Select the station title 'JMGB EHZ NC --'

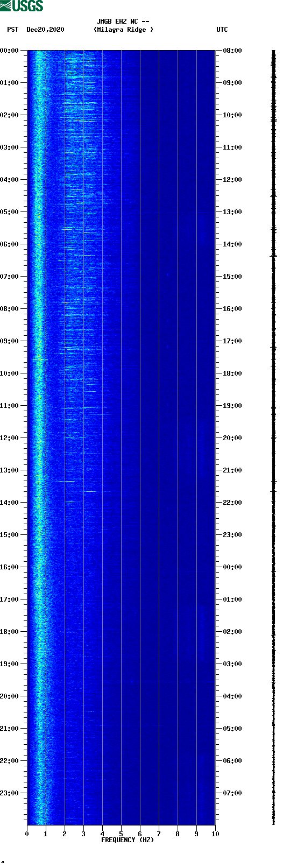(123, 22)
